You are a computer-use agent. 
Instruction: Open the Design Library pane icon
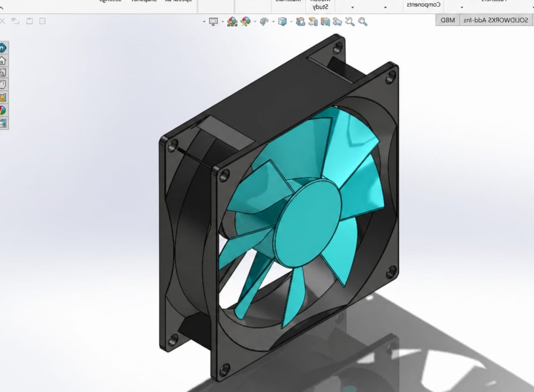3,73
